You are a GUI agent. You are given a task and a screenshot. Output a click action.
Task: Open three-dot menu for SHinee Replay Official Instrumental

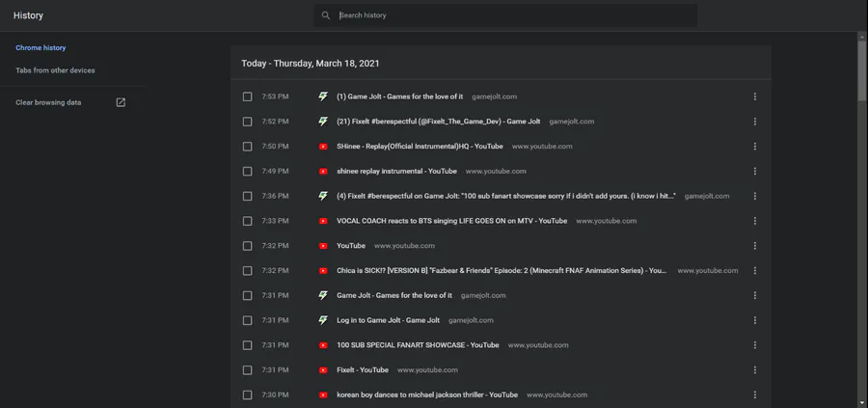754,147
